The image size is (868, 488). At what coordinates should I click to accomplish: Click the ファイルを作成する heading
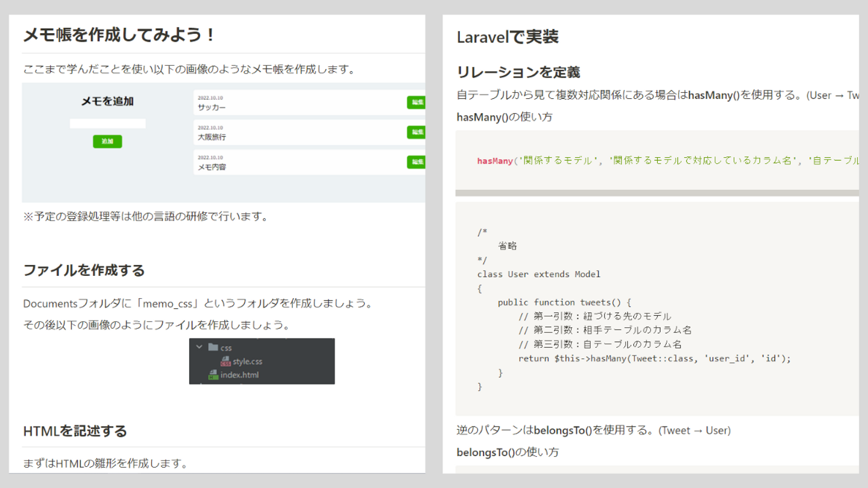[84, 270]
